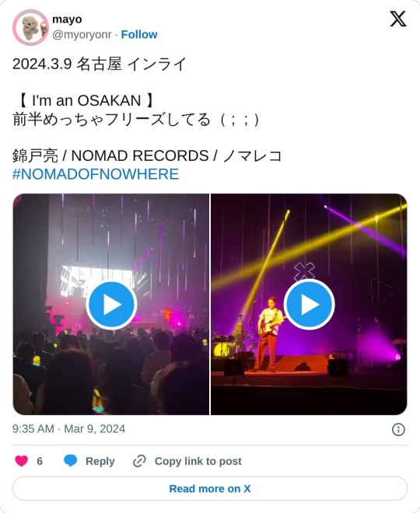Click the reply speech bubble icon
Viewport: 420px width, 513px height.
[x=70, y=461]
